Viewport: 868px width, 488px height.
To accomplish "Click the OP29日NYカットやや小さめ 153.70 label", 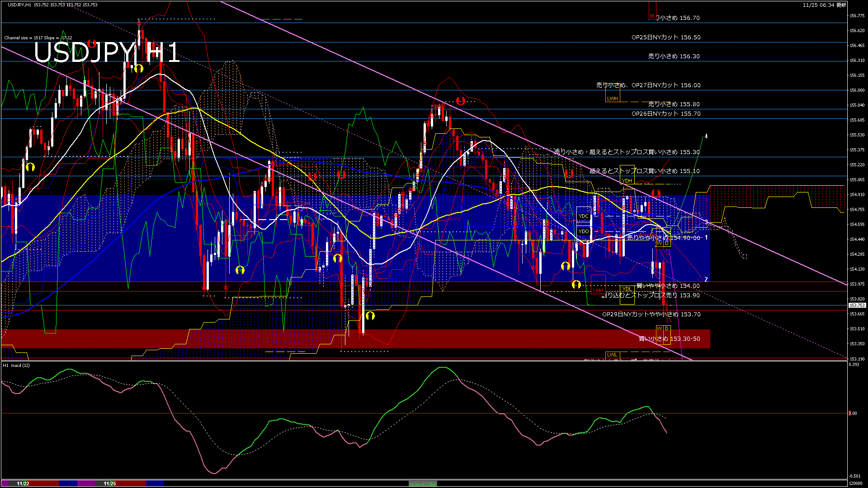I will pos(651,314).
